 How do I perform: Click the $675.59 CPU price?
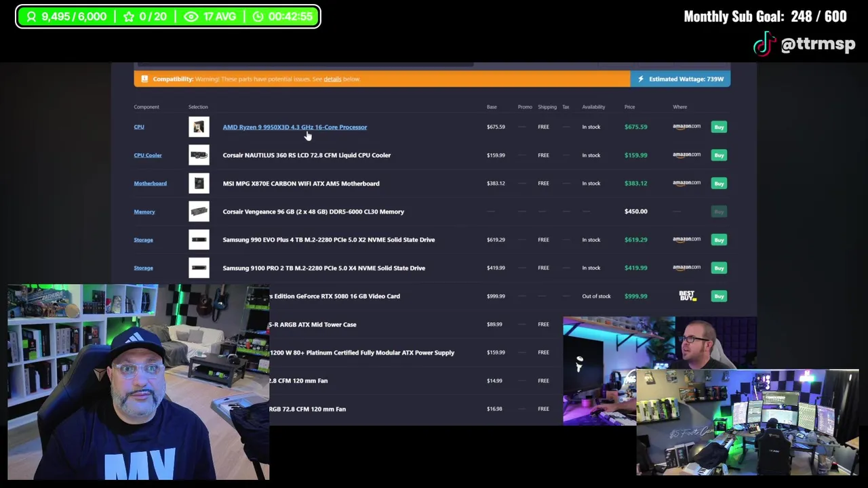point(635,127)
